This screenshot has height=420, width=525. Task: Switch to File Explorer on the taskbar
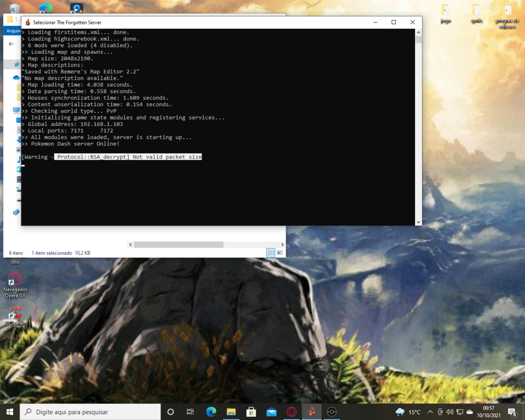click(231, 412)
